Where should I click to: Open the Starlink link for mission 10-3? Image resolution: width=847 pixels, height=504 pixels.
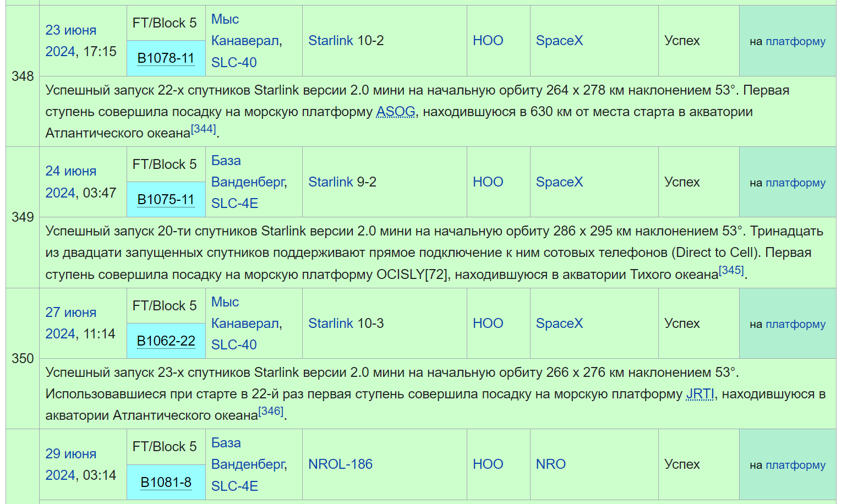coord(331,324)
